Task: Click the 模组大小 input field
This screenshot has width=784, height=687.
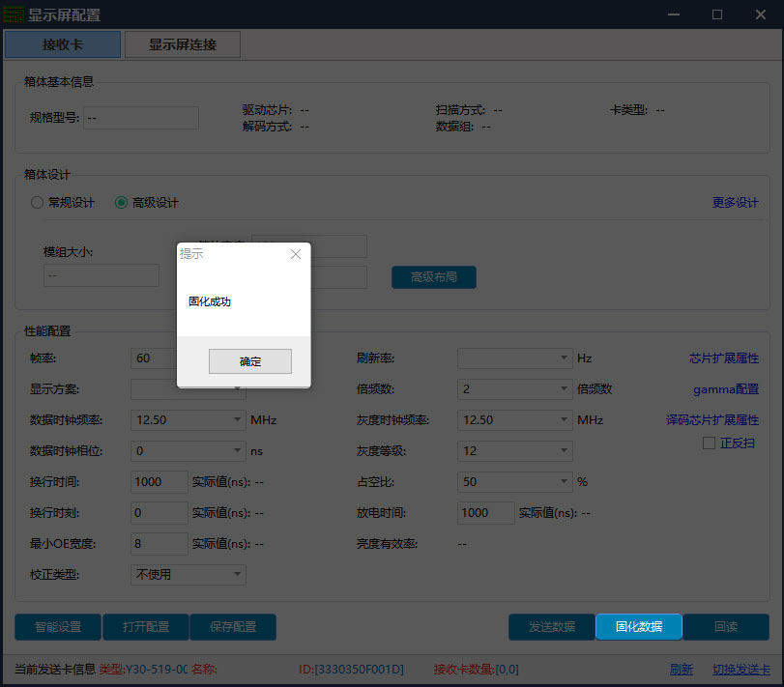Action: click(102, 275)
